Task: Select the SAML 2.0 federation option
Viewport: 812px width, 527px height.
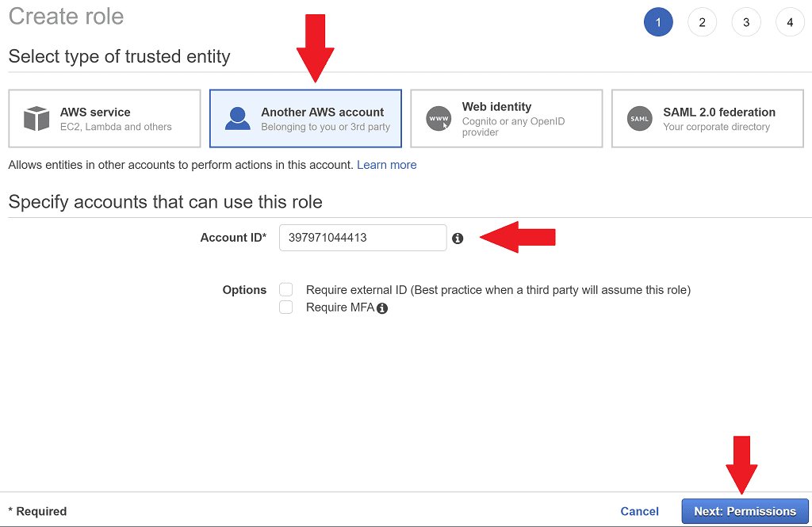Action: pos(707,117)
